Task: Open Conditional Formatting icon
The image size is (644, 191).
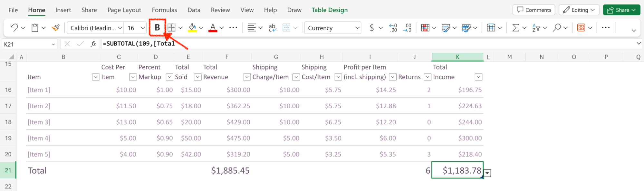Action: tap(425, 28)
